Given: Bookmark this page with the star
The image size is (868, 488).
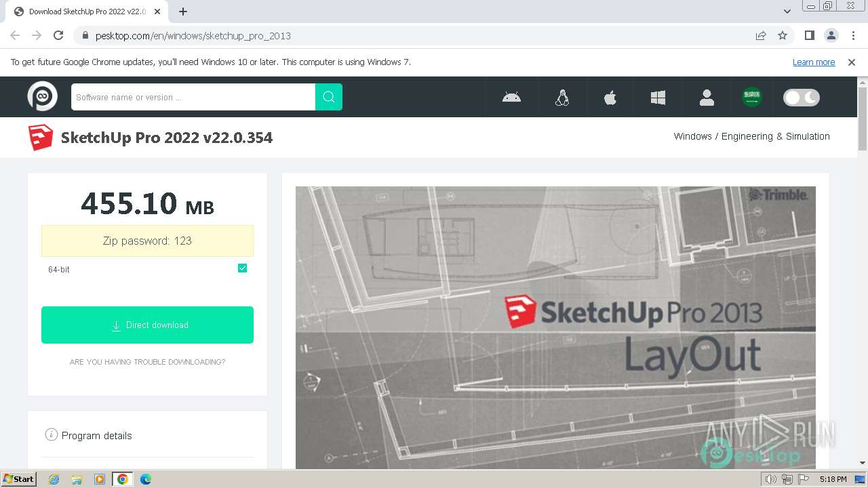Looking at the screenshot, I should (x=783, y=35).
